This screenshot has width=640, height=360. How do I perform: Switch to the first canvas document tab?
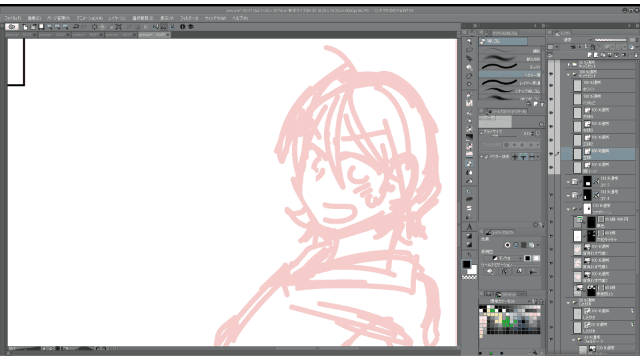[20, 35]
